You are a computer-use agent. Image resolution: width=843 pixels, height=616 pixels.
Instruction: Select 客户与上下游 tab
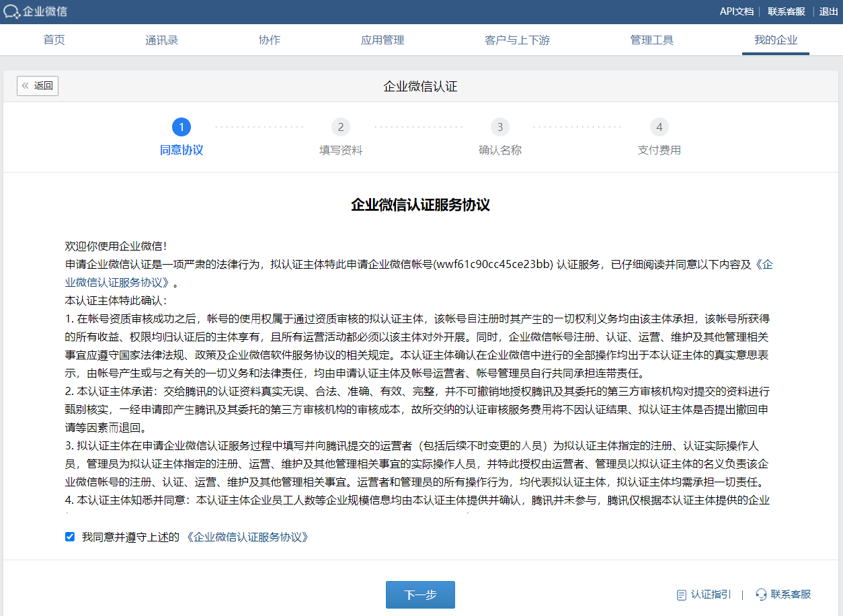pyautogui.click(x=517, y=40)
